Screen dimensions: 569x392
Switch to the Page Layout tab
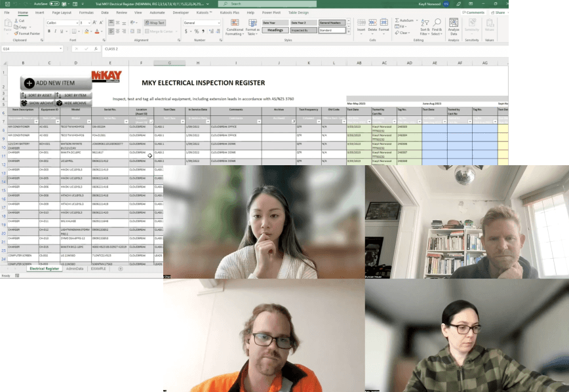[62, 12]
